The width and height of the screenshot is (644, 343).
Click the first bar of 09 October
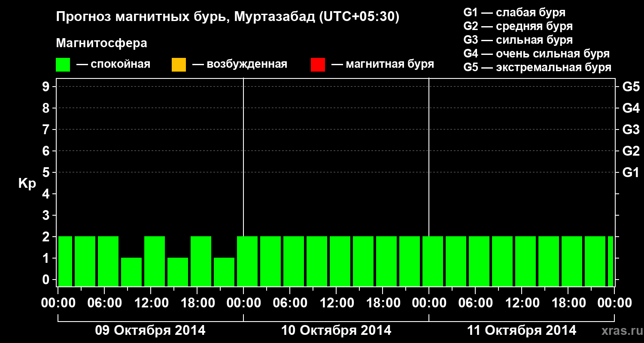pyautogui.click(x=65, y=261)
